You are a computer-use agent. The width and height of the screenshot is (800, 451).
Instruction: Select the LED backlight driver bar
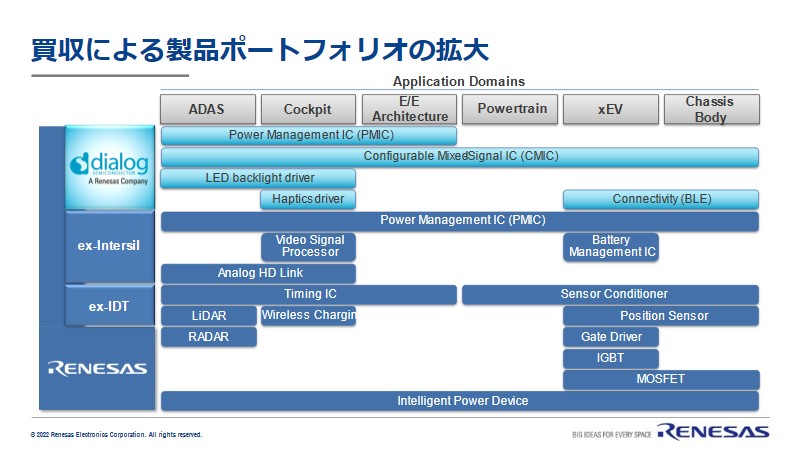point(258,178)
